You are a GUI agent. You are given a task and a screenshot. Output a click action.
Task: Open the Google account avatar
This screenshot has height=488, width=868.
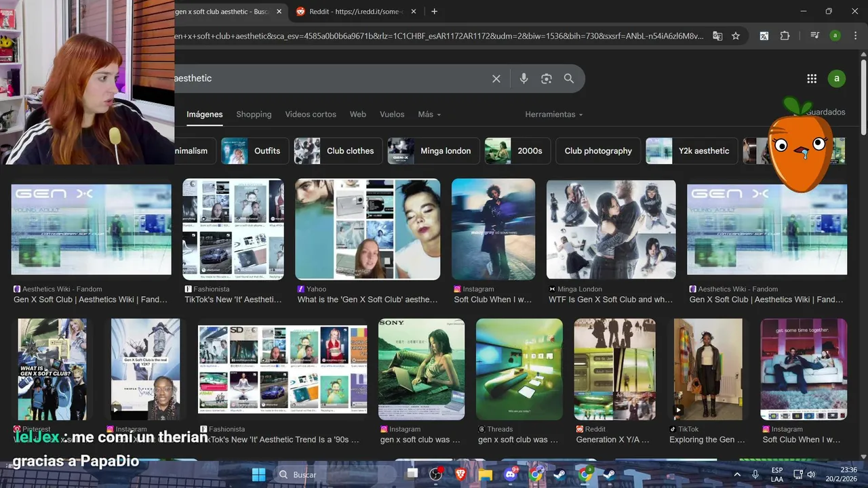click(837, 79)
